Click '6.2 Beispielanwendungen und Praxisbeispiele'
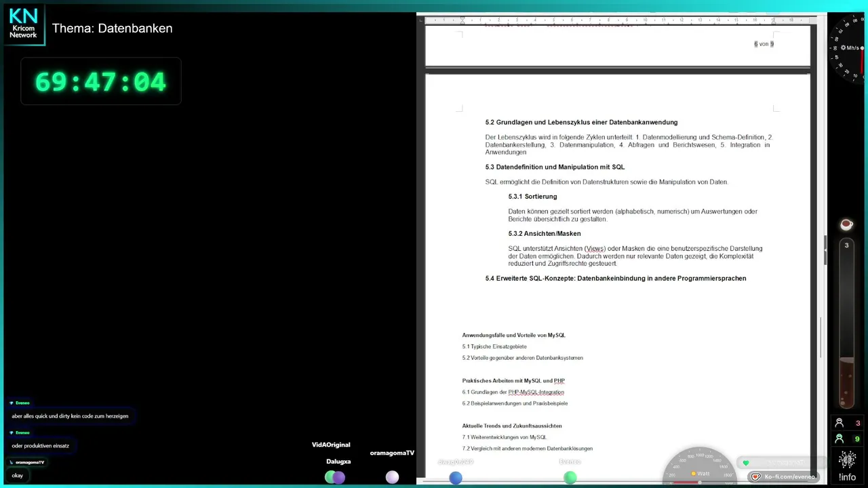This screenshot has width=868, height=488. coord(515,403)
